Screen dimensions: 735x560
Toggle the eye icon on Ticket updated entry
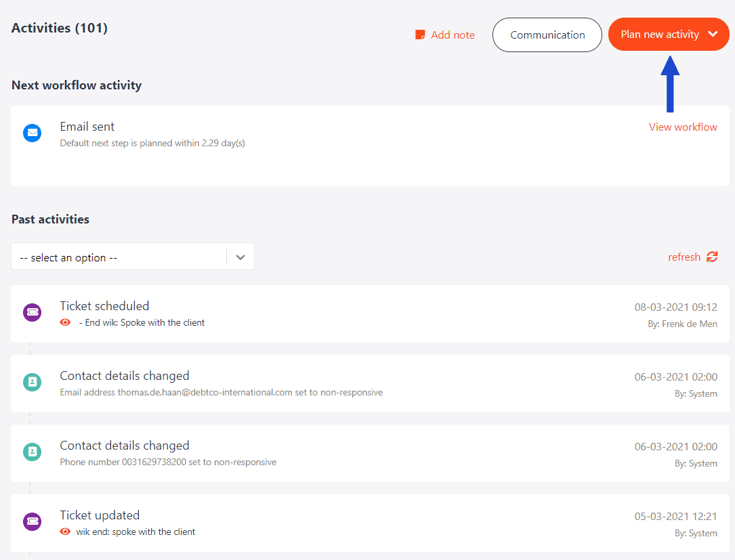[65, 532]
